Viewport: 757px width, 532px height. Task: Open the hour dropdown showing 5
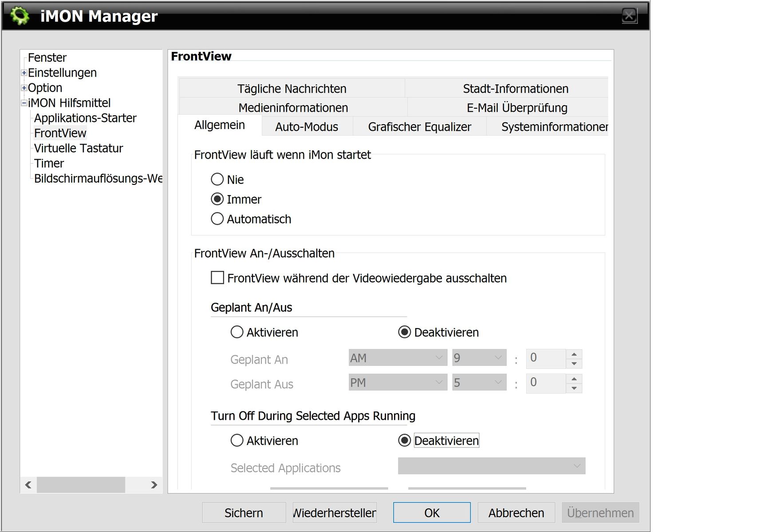[479, 383]
